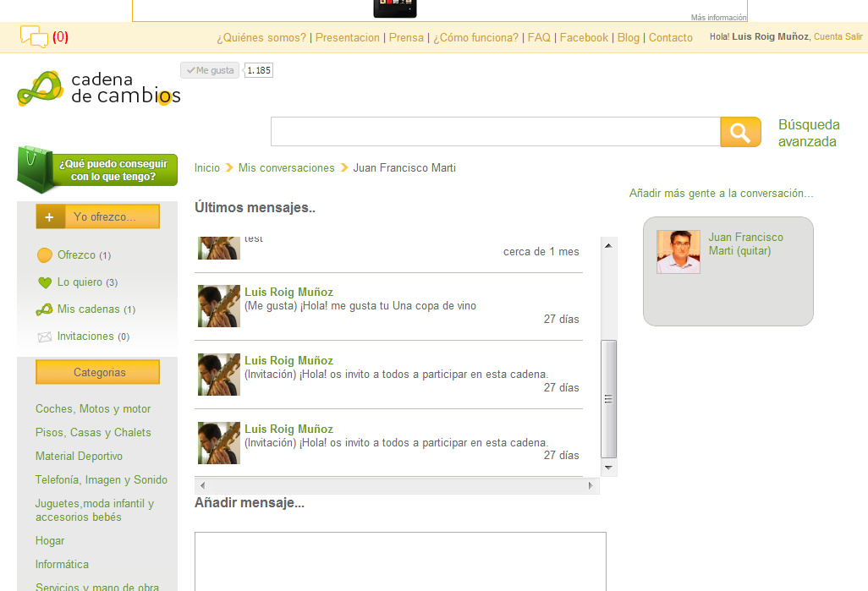The width and height of the screenshot is (868, 591).
Task: Open the Categorias section header
Action: click(x=98, y=372)
